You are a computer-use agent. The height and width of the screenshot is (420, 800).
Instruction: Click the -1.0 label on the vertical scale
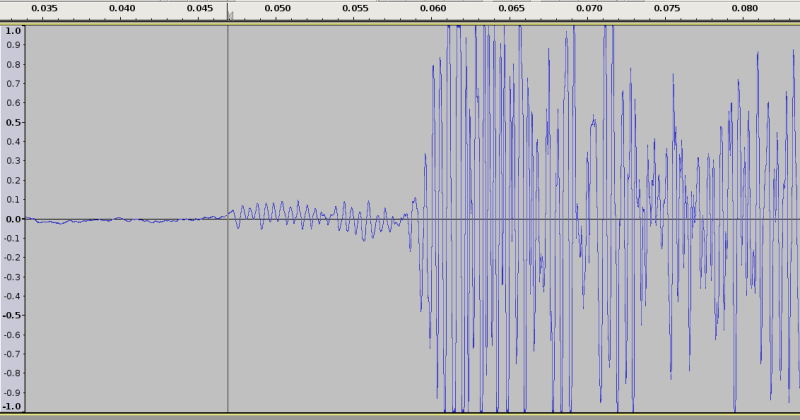pyautogui.click(x=11, y=406)
